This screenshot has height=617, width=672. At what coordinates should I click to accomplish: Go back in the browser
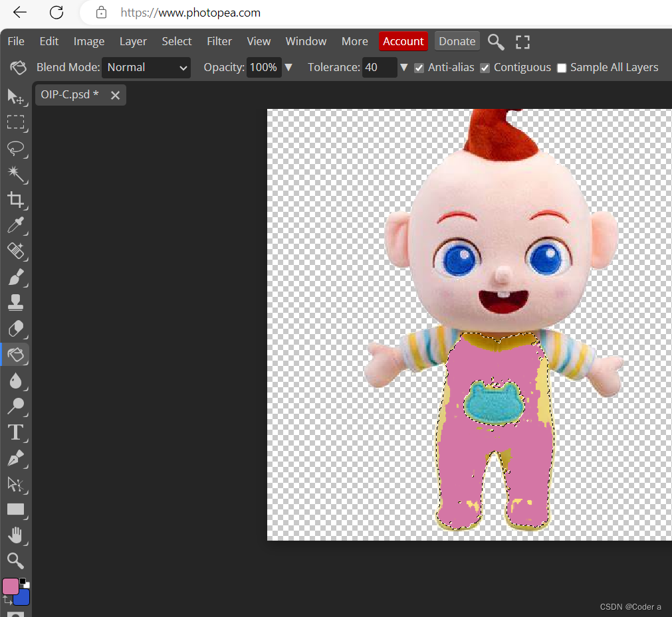pyautogui.click(x=20, y=13)
